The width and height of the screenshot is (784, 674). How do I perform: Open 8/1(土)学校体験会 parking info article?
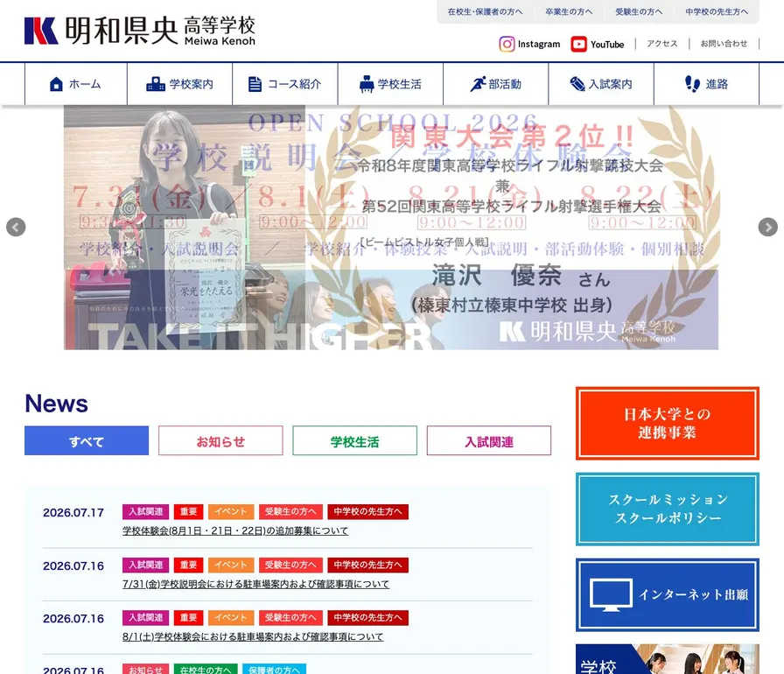[x=253, y=636]
